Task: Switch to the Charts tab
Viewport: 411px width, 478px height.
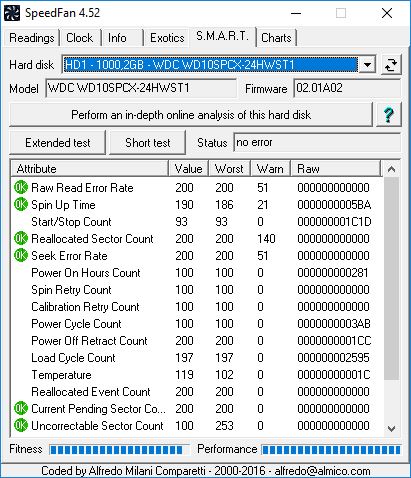Action: pos(276,38)
